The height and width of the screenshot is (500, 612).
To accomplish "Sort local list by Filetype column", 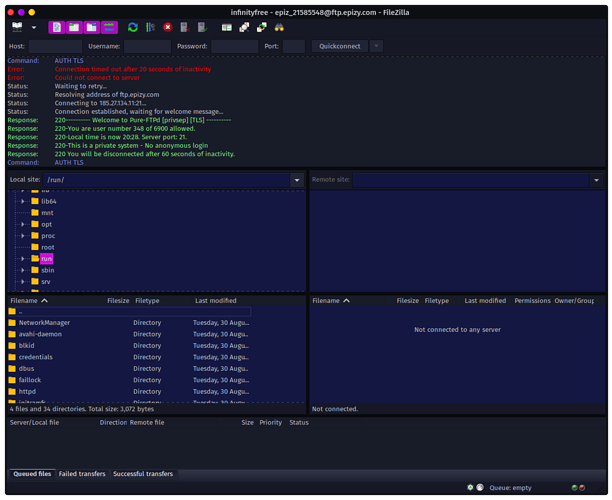I will click(x=162, y=301).
